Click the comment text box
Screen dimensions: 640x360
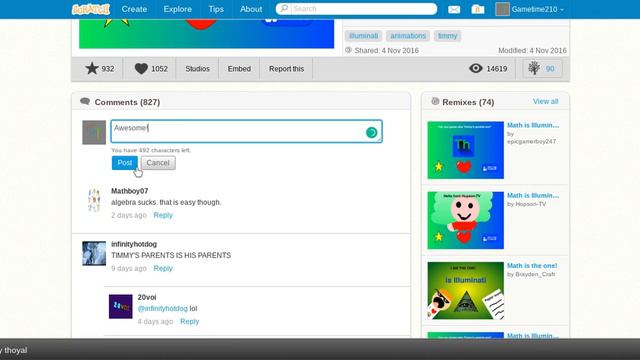point(246,131)
